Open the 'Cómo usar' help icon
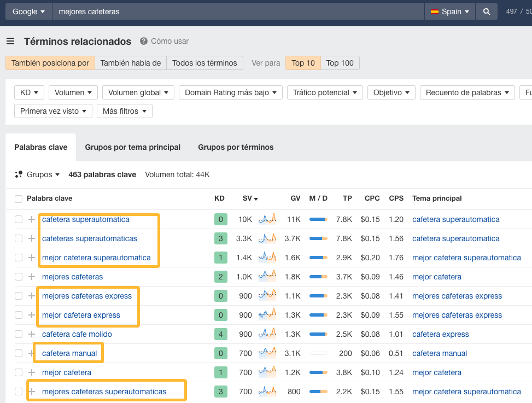532x403 pixels. coord(144,41)
